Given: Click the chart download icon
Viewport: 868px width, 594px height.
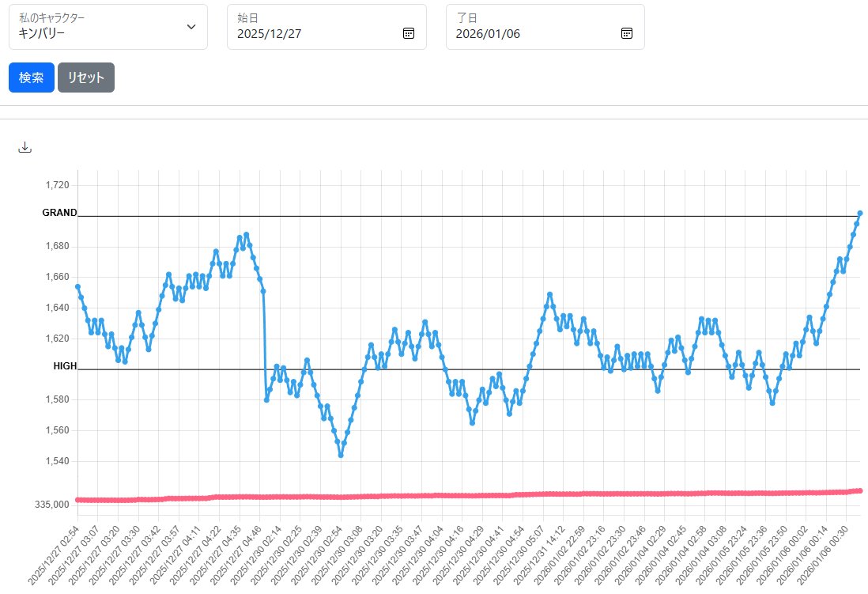Looking at the screenshot, I should 25,147.
